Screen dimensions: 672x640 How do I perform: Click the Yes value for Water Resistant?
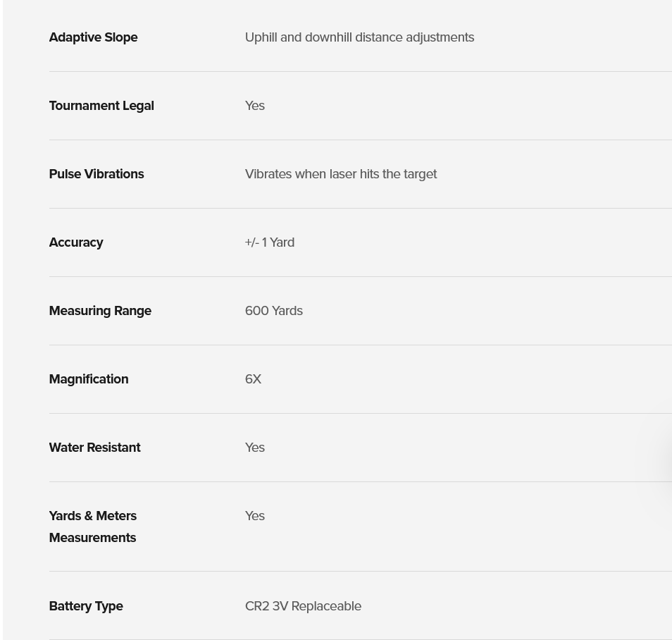(x=255, y=448)
